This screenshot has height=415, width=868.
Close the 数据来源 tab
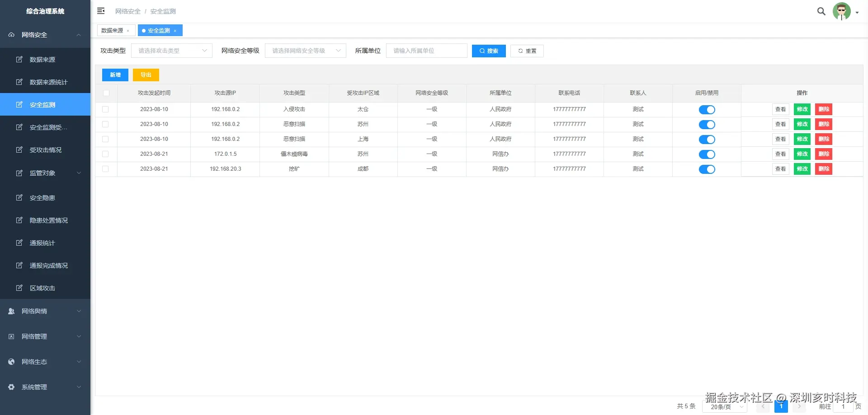tap(128, 31)
